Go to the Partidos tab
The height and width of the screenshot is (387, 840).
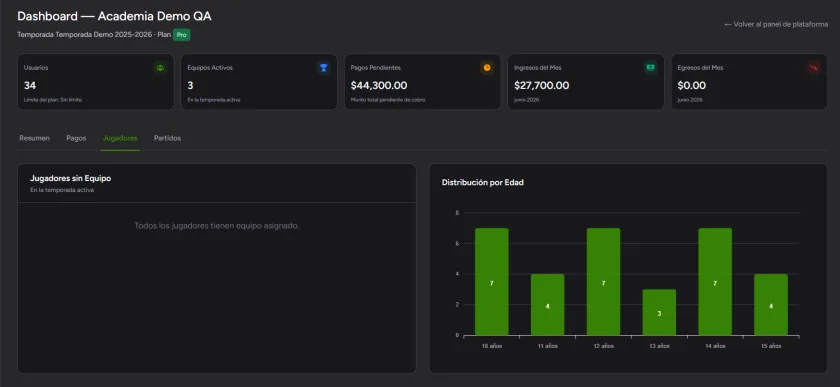[167, 138]
